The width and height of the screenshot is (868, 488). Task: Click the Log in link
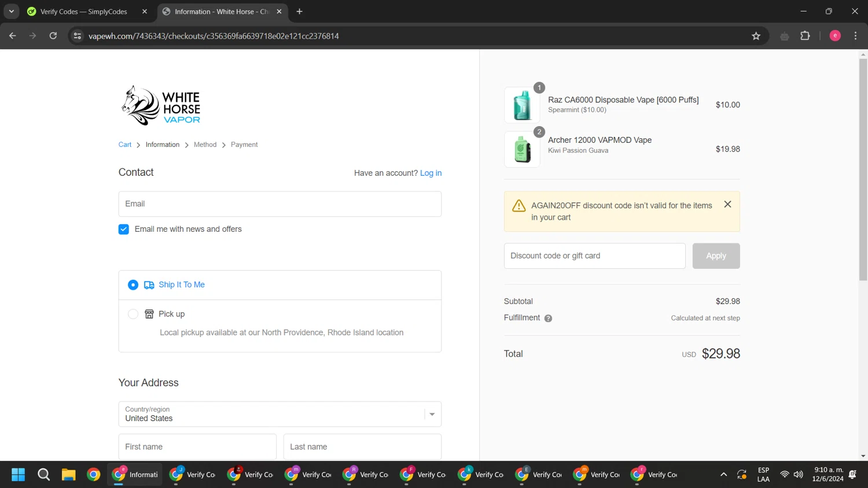click(431, 173)
